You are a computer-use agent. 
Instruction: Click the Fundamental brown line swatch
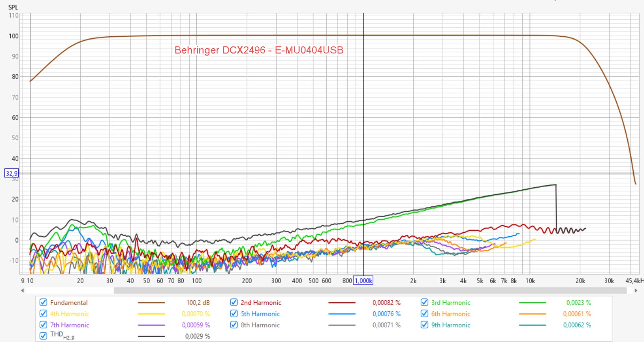click(x=151, y=303)
